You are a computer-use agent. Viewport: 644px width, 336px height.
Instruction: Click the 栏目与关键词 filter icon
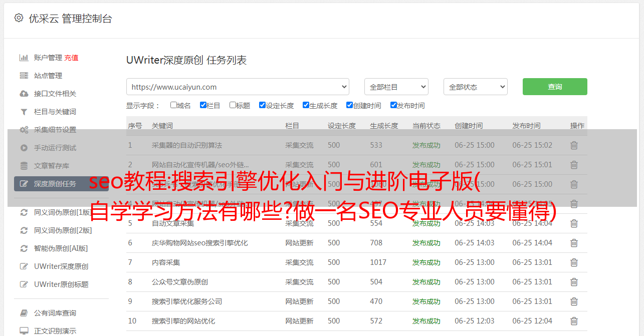pyautogui.click(x=24, y=112)
